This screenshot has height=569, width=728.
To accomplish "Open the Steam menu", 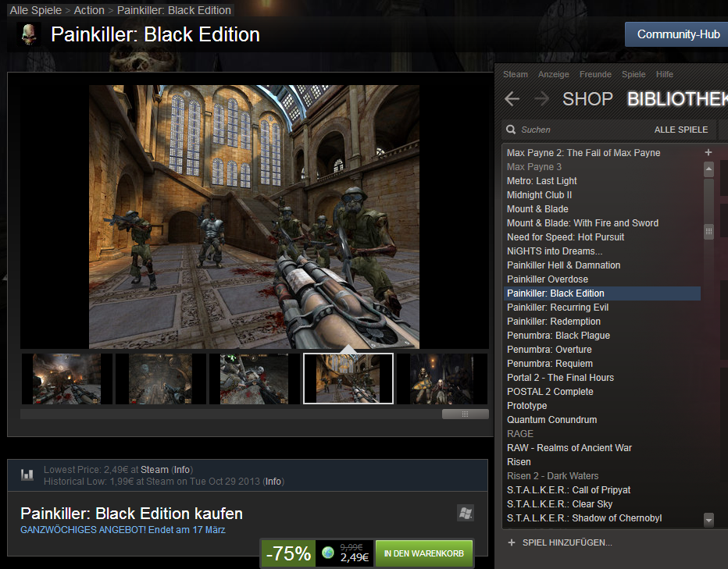I will coord(516,74).
